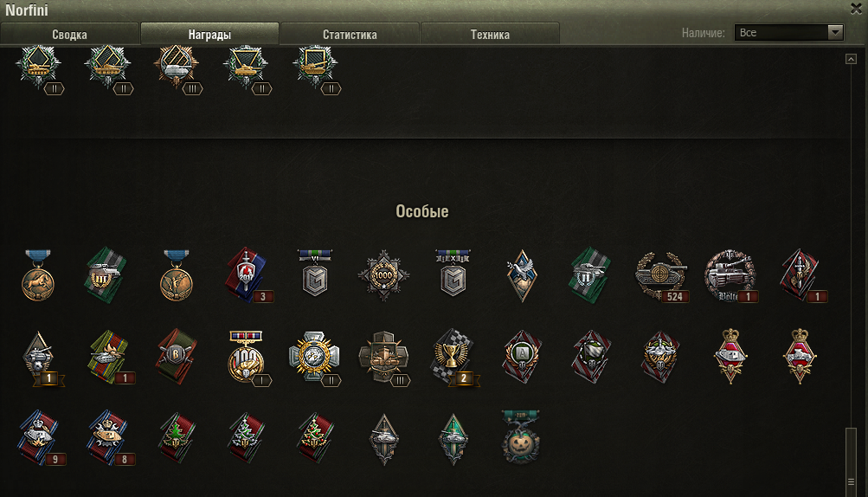
Task: Select the gold medal numbered 100
Action: (247, 358)
